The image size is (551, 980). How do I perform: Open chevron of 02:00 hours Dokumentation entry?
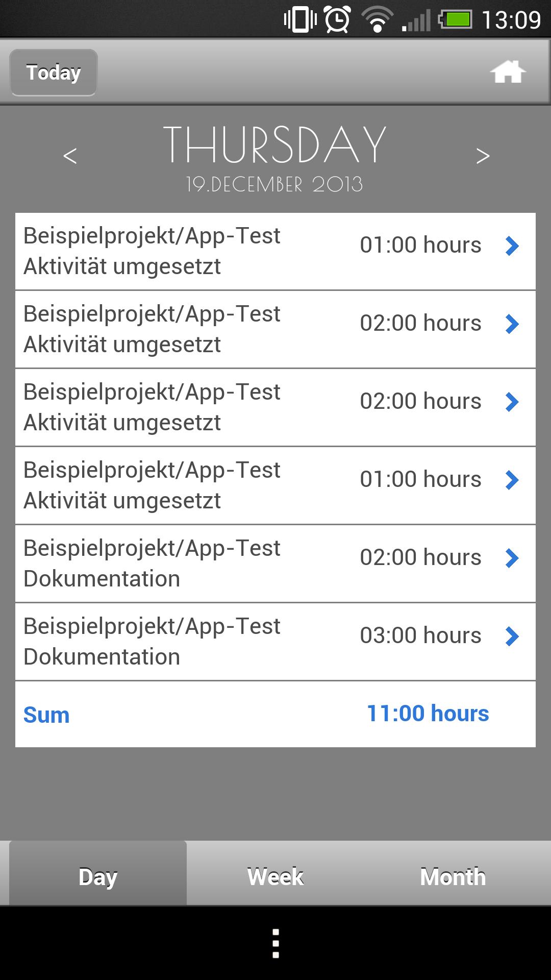[x=512, y=558]
